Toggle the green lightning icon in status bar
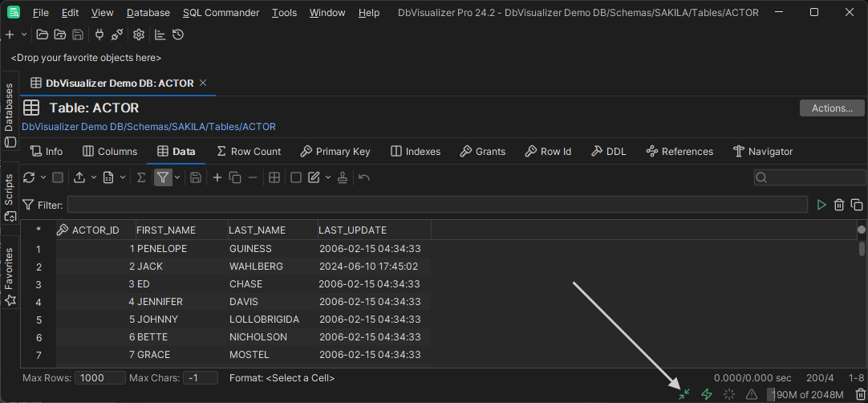Image resolution: width=868 pixels, height=403 pixels. coord(707,394)
